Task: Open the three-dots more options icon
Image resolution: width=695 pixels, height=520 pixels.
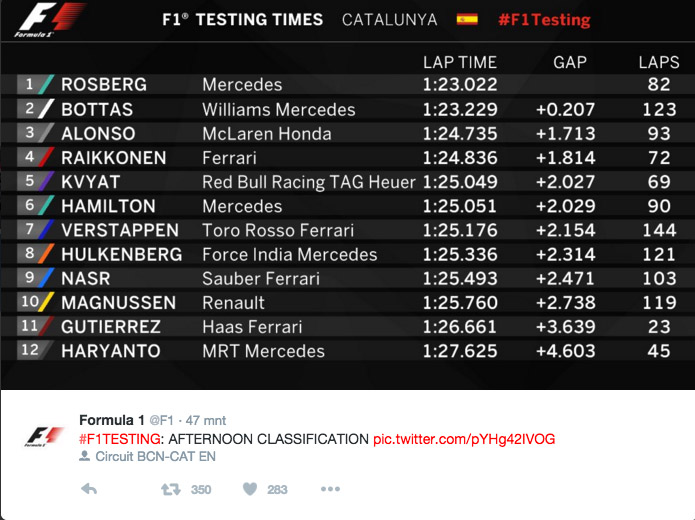Action: (x=330, y=489)
